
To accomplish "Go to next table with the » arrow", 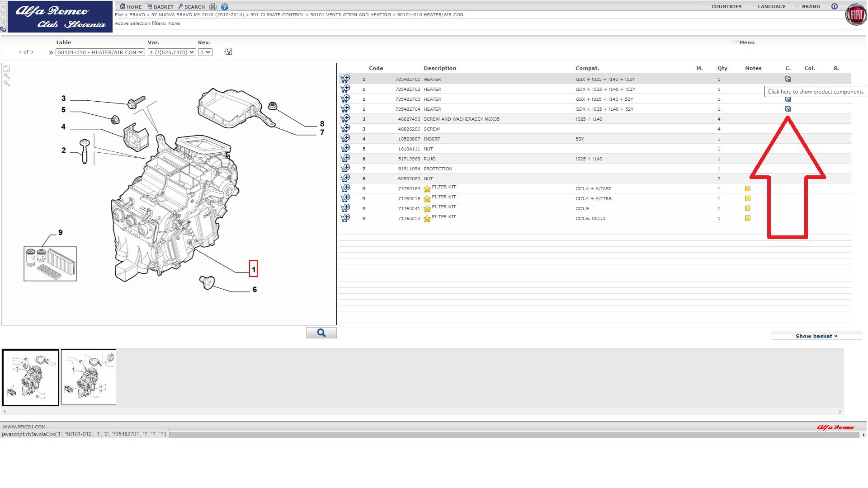I will tap(51, 52).
